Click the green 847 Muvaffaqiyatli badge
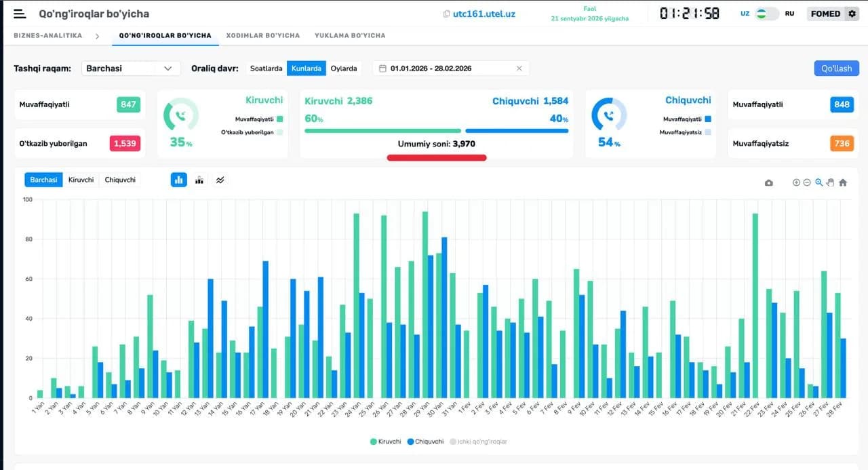Viewport: 868px width, 470px height. coord(128,104)
